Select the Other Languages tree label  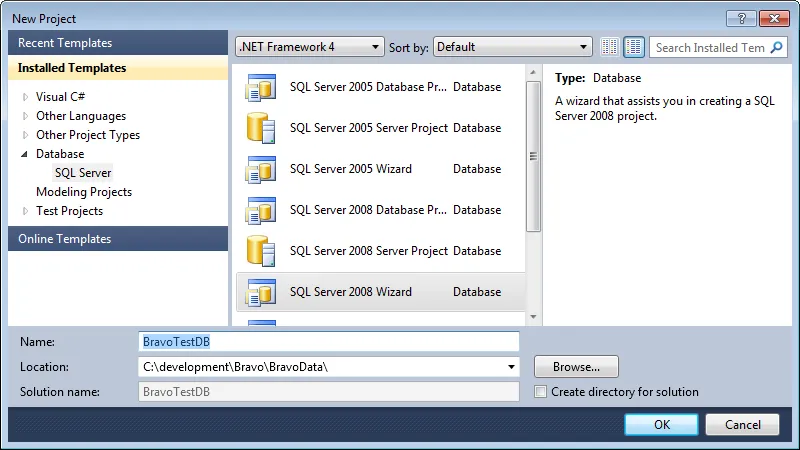tap(81, 116)
